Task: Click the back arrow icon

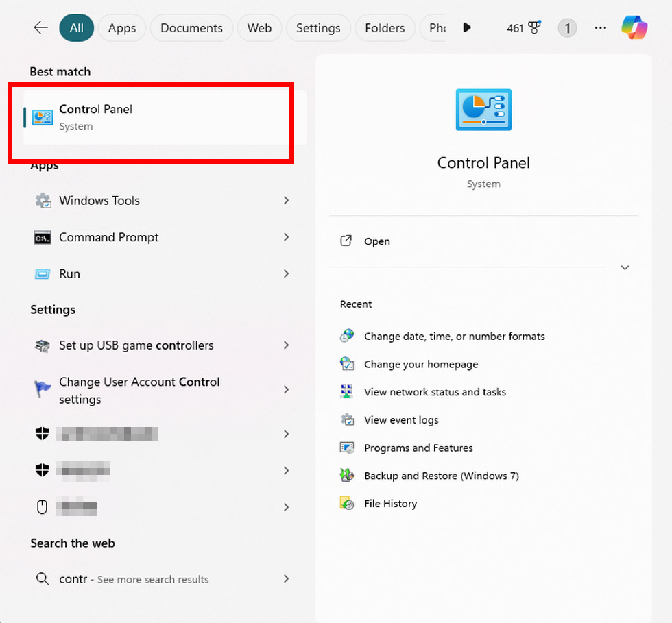Action: pos(41,27)
